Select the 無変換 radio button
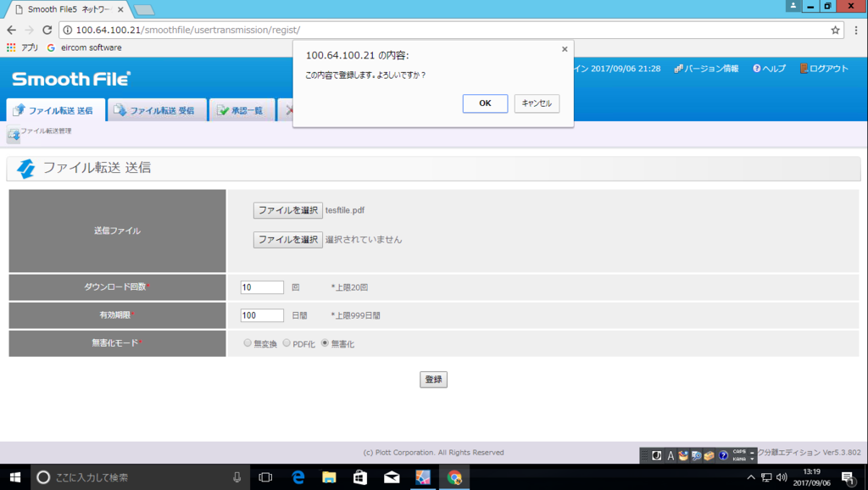The width and height of the screenshot is (868, 490). coord(248,342)
